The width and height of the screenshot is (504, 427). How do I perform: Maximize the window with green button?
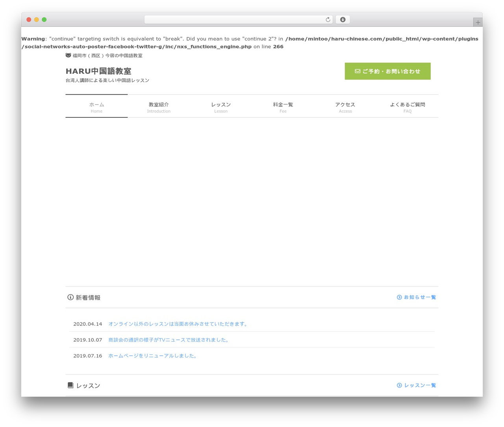point(44,20)
